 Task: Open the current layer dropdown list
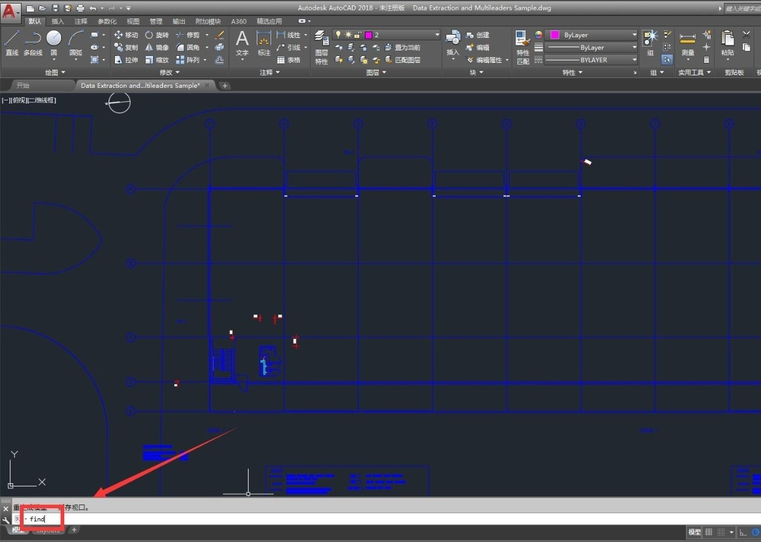pos(387,35)
